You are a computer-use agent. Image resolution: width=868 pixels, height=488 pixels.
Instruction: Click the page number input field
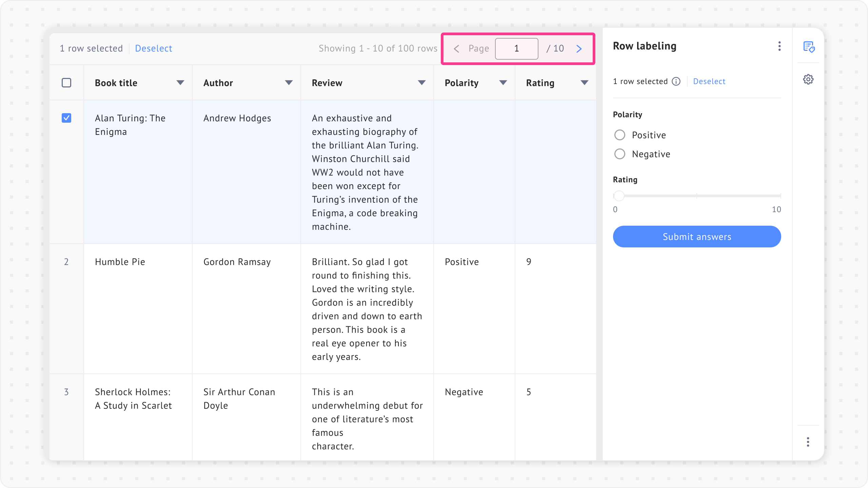[516, 49]
